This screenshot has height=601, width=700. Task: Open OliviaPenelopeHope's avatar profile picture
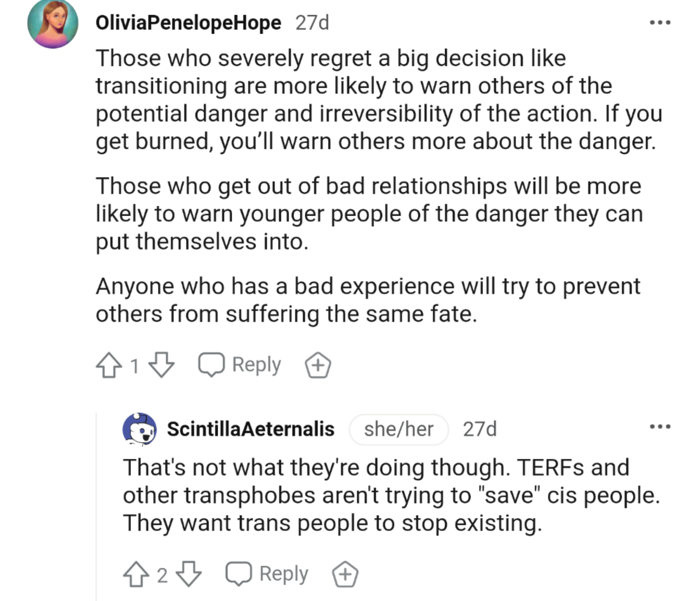pos(53,23)
